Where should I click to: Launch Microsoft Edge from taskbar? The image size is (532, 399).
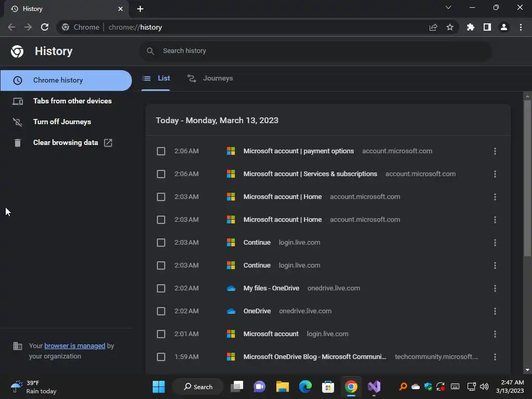pos(305,387)
